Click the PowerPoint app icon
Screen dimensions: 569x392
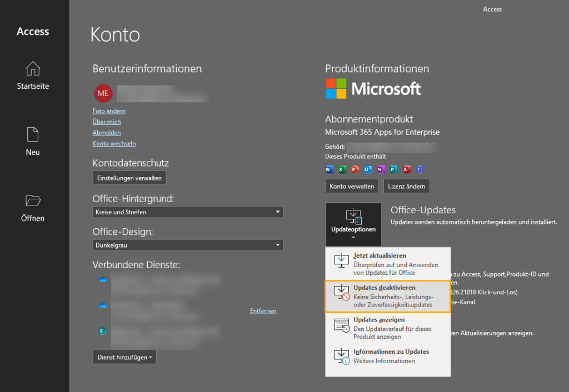point(355,169)
